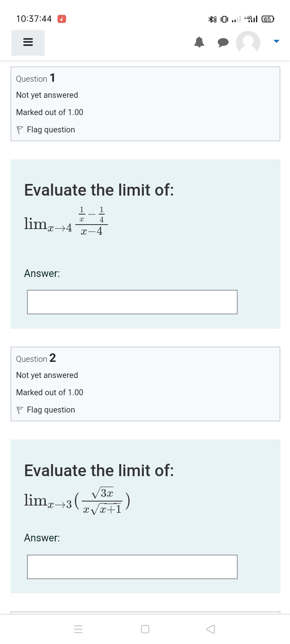The height and width of the screenshot is (644, 290).
Task: Open the hamburger navigation menu
Action: point(27,42)
